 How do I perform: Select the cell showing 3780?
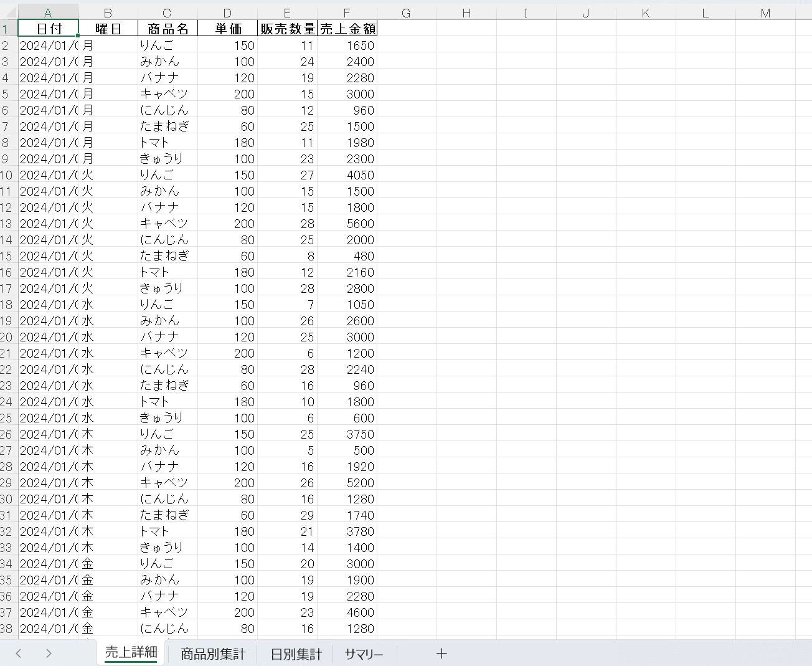click(347, 531)
